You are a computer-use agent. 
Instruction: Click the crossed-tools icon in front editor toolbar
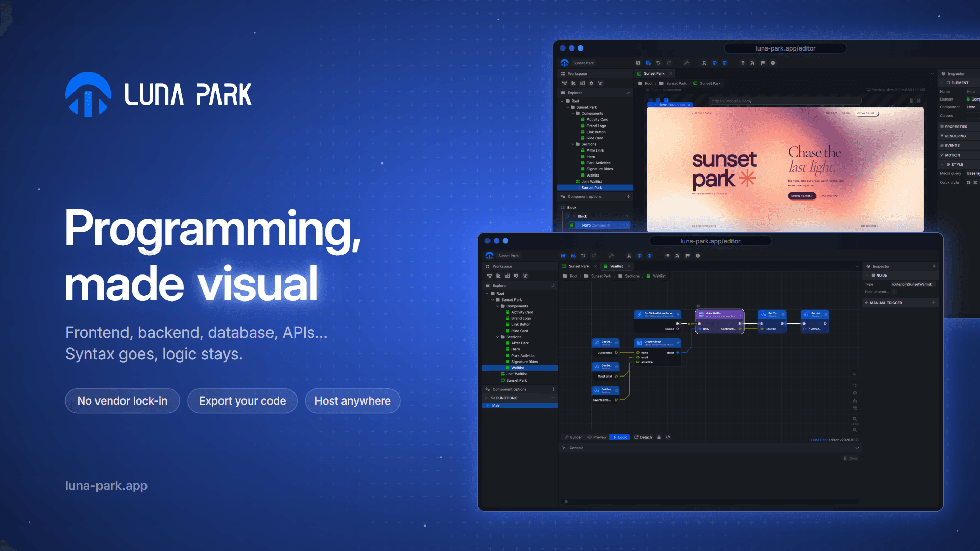pos(677,256)
